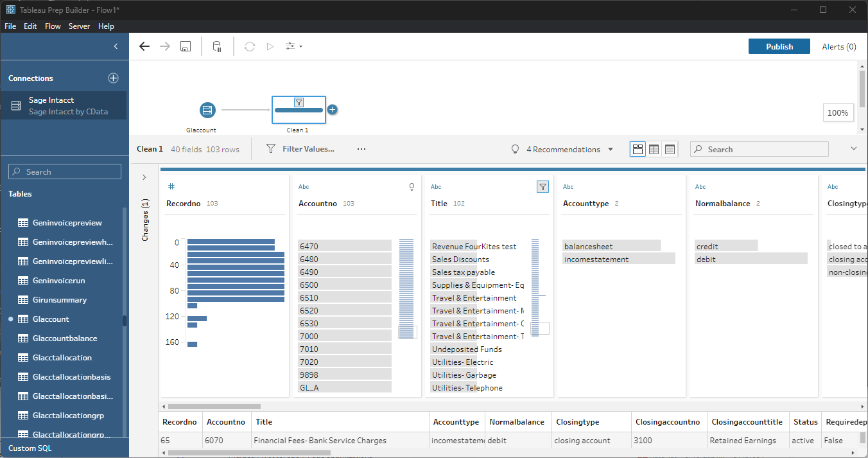Click the plus icon after Clean 1 step

coord(332,110)
